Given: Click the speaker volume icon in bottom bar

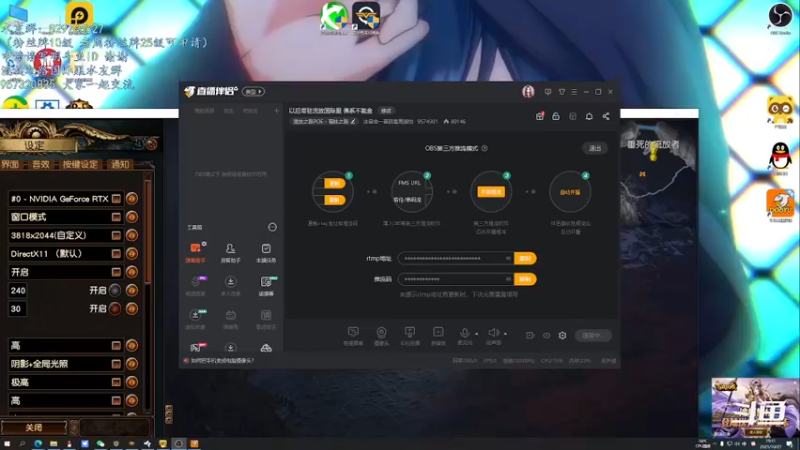Looking at the screenshot, I should 493,333.
